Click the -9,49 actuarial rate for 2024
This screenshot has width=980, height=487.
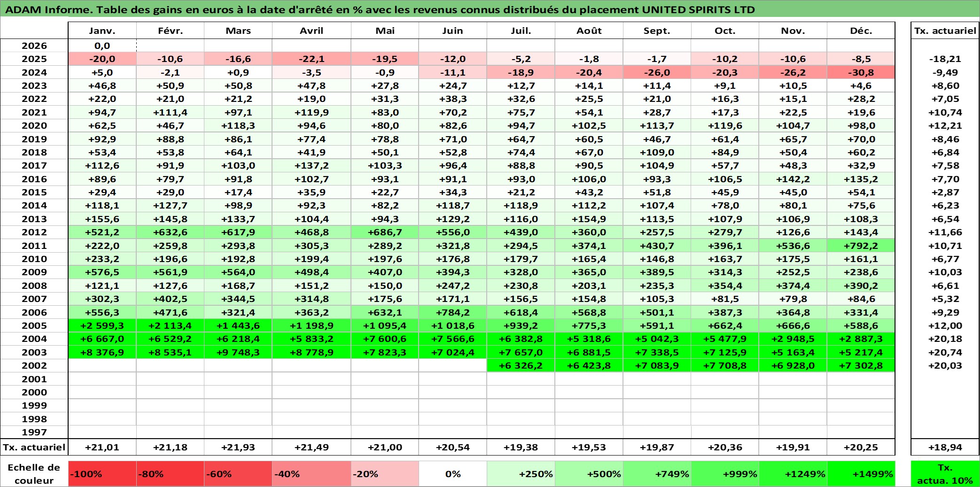[945, 72]
